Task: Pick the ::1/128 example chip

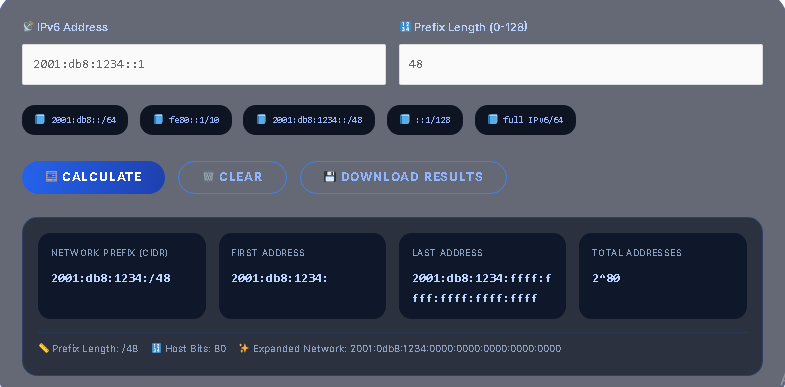Action: [x=425, y=120]
